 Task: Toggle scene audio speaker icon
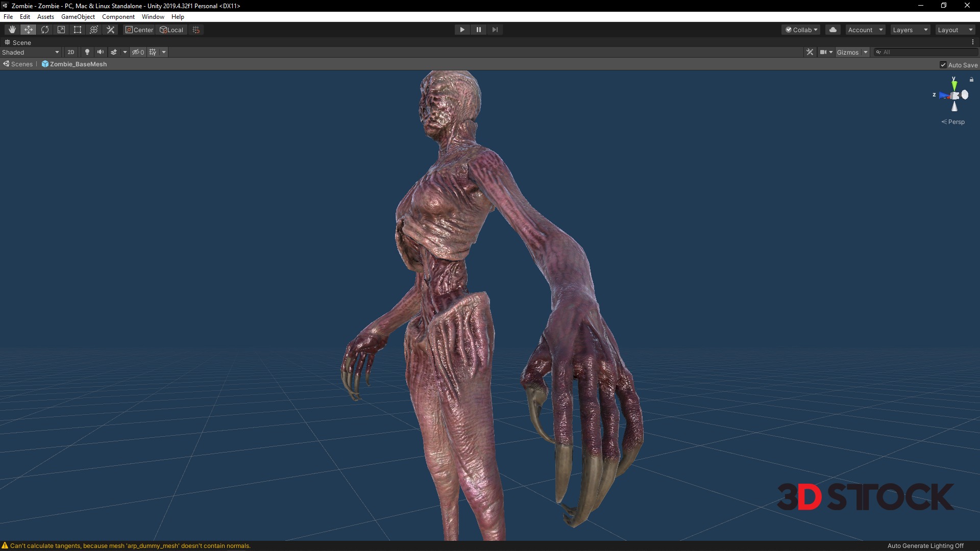coord(101,52)
